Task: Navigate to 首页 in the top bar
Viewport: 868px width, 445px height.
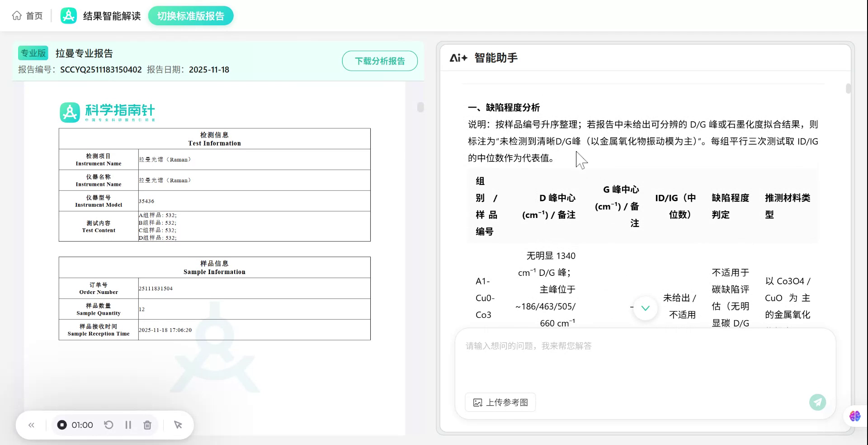Action: pyautogui.click(x=34, y=15)
